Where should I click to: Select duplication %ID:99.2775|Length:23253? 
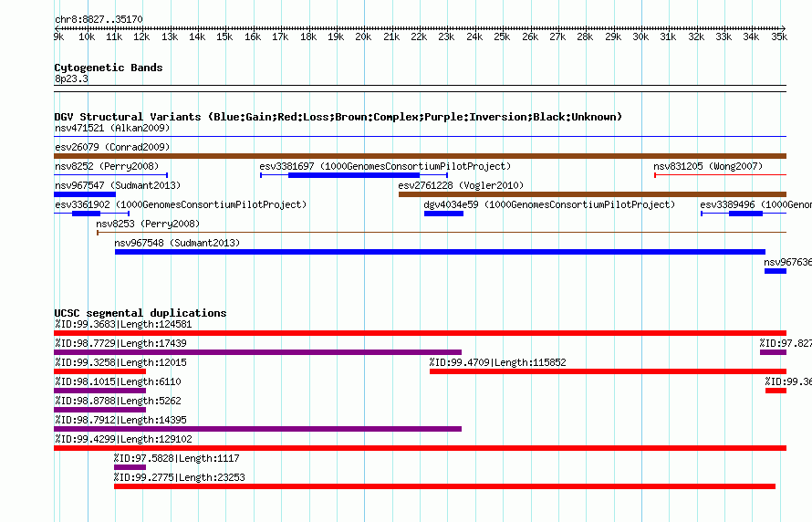pyautogui.click(x=180, y=477)
